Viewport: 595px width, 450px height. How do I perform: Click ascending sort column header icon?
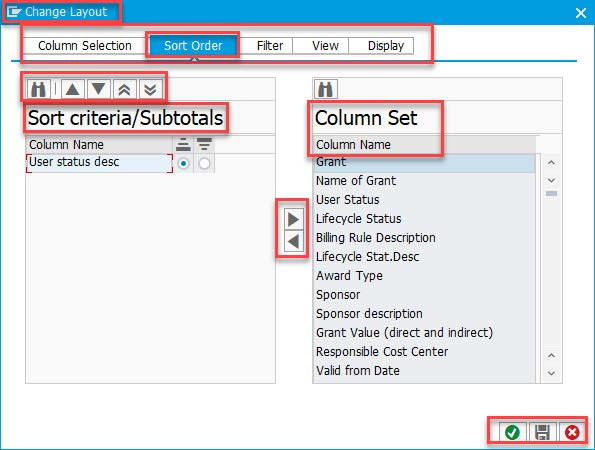pos(183,145)
